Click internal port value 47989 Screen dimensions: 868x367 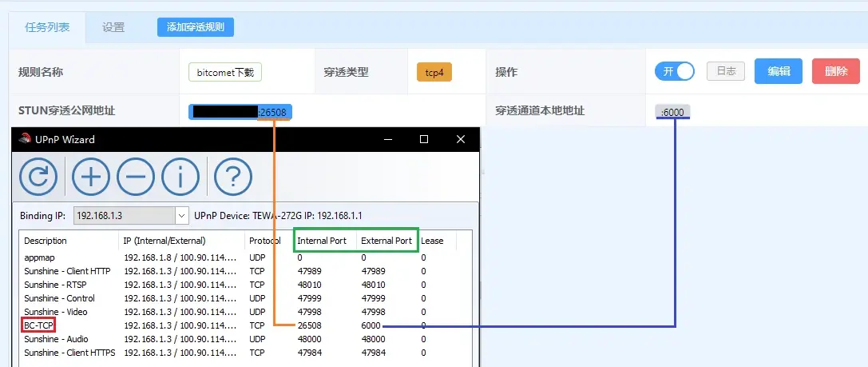tap(310, 271)
